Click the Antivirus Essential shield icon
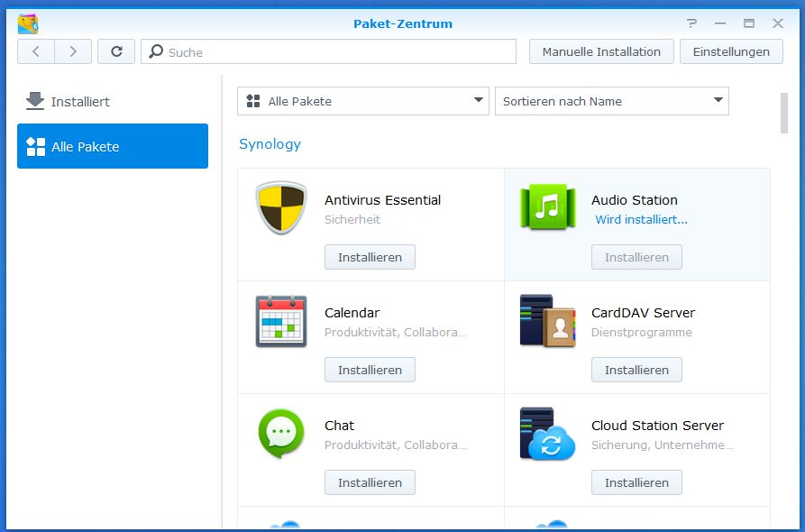Screen dimensions: 805x532 click(x=281, y=207)
